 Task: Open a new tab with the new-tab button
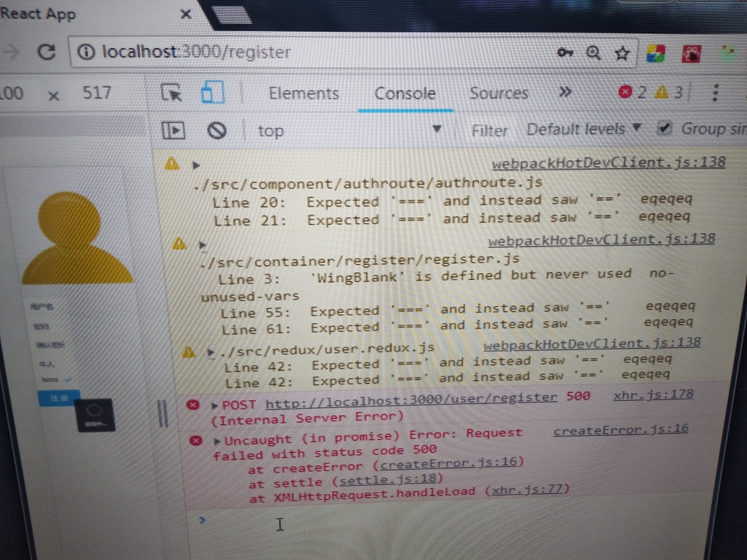231,14
